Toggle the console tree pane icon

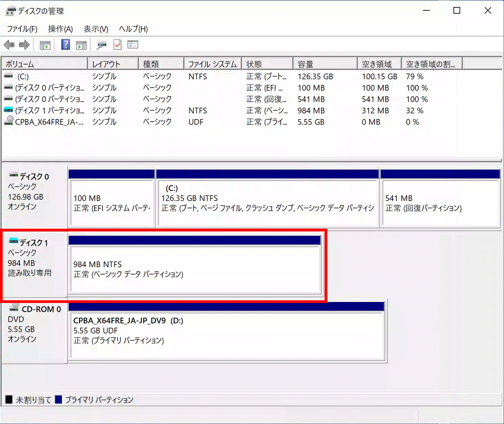pos(45,45)
